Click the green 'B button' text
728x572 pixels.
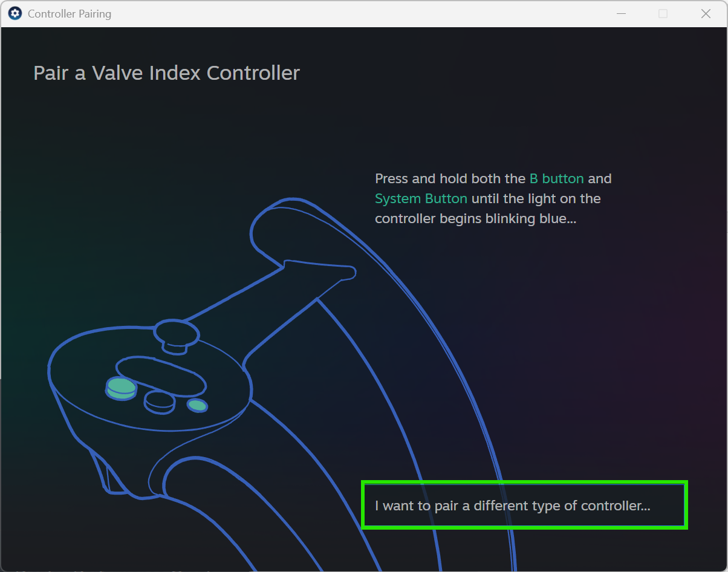click(557, 179)
